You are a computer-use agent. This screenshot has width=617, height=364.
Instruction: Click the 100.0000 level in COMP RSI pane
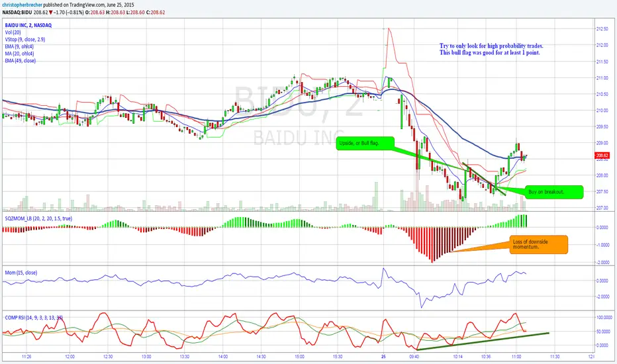coord(604,317)
